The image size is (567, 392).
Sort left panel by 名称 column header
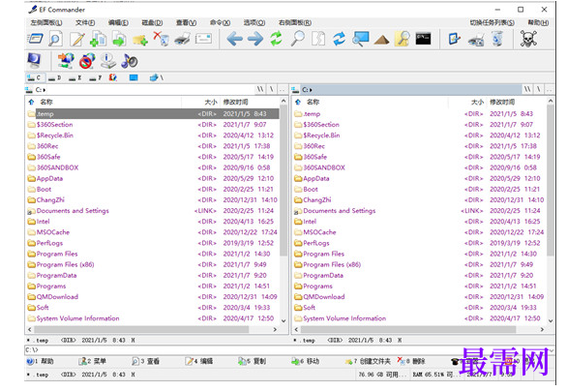[x=46, y=102]
